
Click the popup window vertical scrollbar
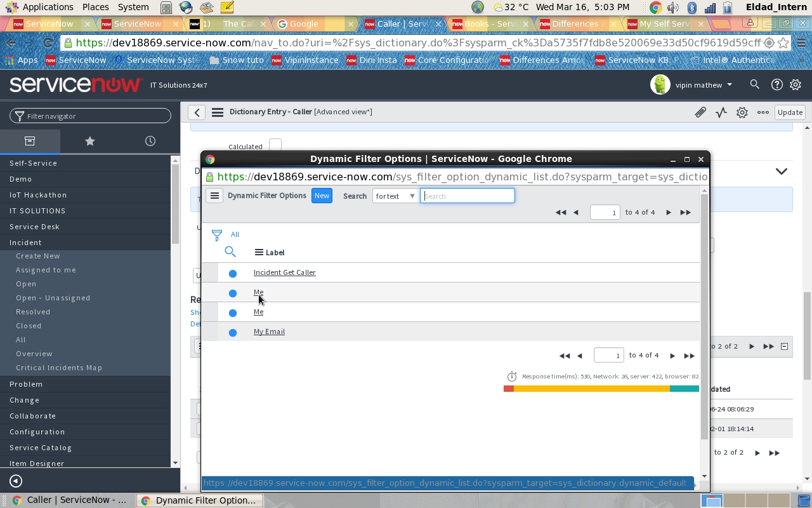pos(704,317)
